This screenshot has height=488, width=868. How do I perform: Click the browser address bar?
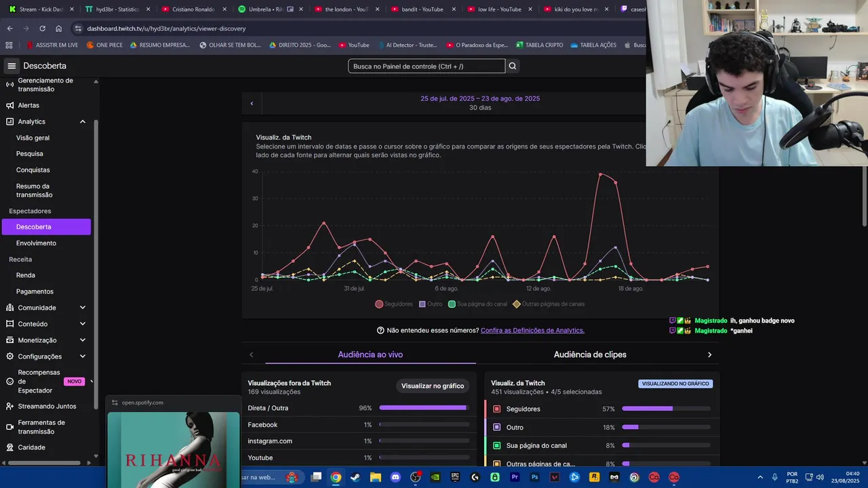359,28
